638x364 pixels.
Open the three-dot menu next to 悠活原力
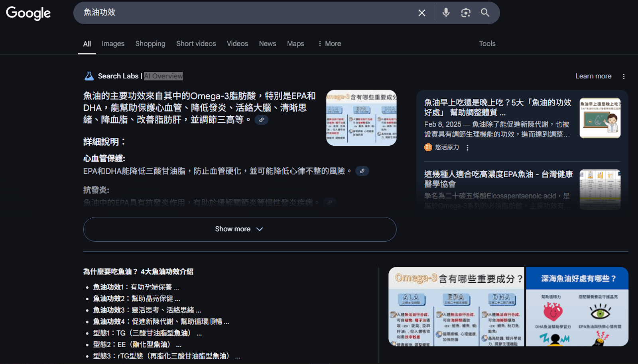point(467,147)
